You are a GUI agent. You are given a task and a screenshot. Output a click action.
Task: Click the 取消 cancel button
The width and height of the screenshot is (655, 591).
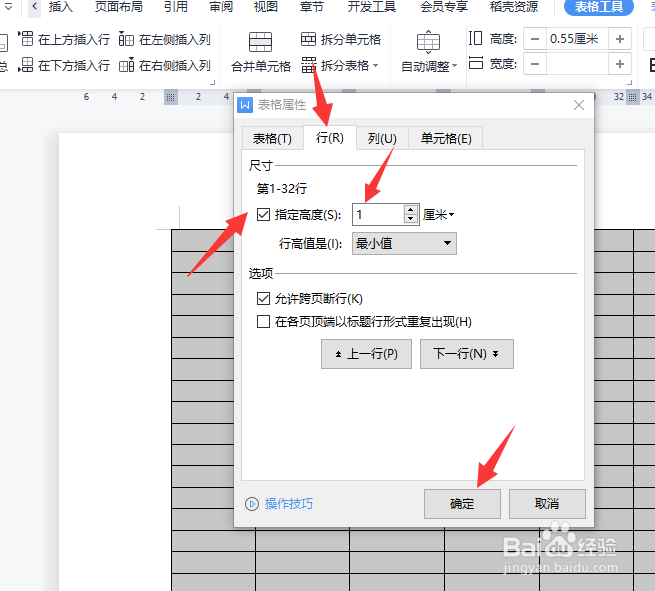547,504
